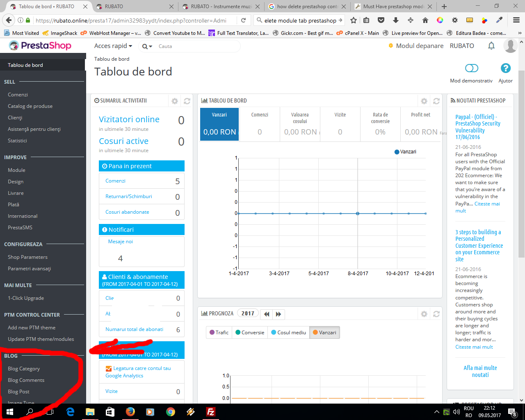Open Blog Post in the sidebar
Viewport: 525px width, 420px height.
(18, 392)
